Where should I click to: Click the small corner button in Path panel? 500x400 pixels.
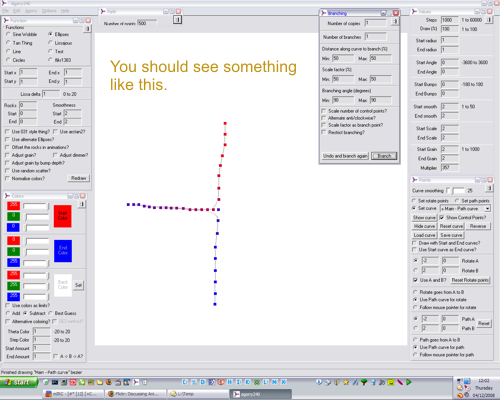177,20
